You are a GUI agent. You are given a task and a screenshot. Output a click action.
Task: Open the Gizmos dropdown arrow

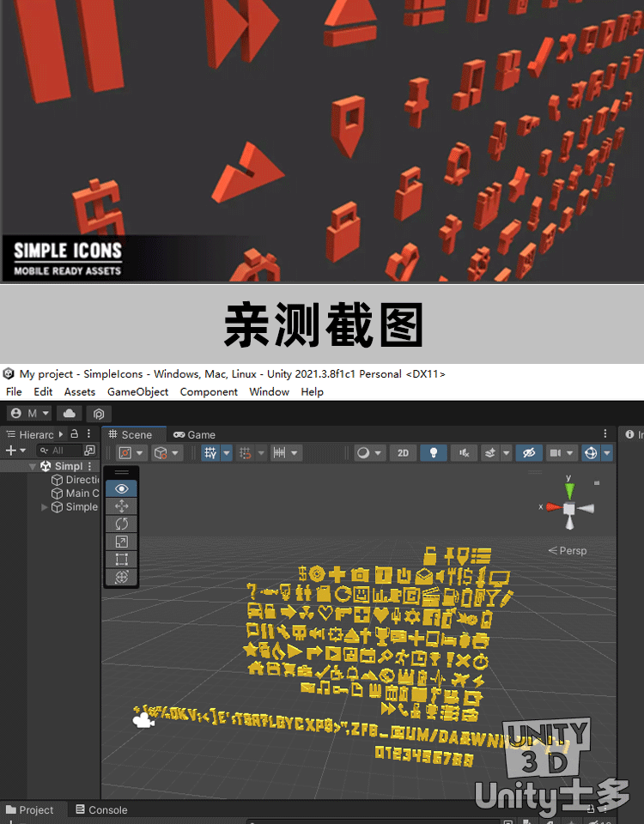[x=607, y=452]
